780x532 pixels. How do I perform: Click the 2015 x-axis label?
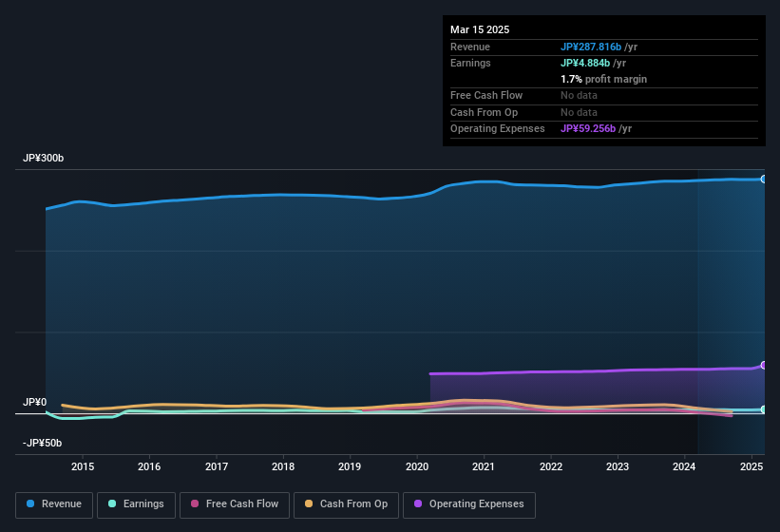point(83,466)
